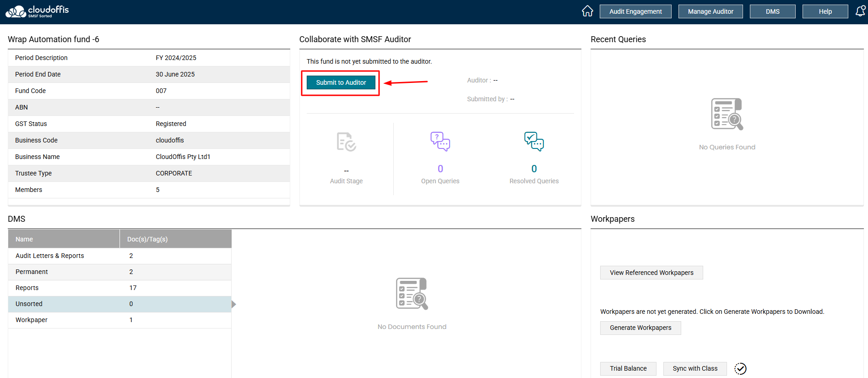Click the Audit Stage document icon
The image size is (868, 378).
click(x=346, y=142)
